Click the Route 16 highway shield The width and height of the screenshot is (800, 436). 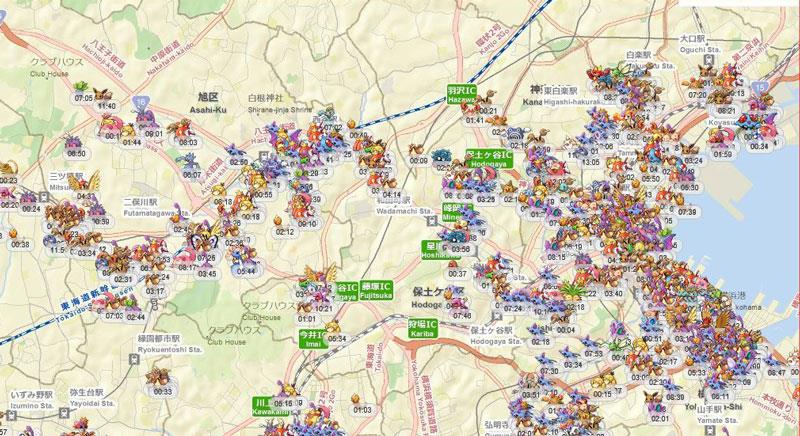pyautogui.click(x=140, y=104)
